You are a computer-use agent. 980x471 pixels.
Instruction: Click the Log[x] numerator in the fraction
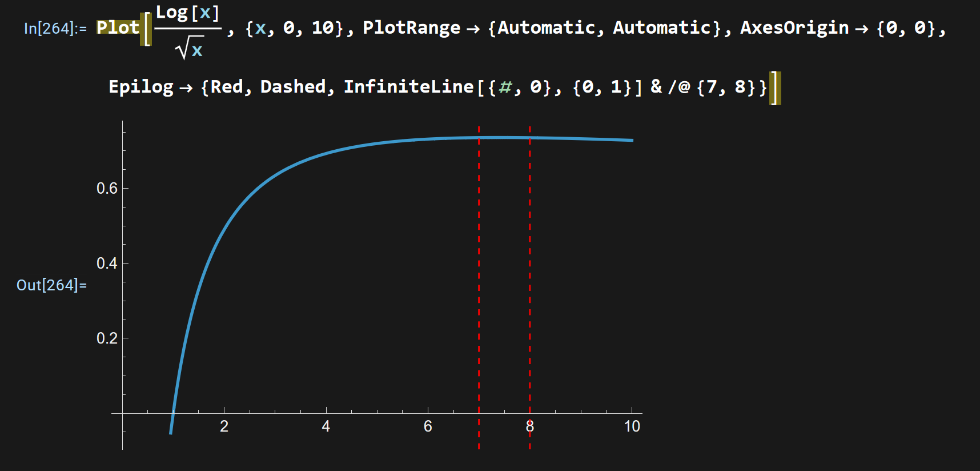187,13
